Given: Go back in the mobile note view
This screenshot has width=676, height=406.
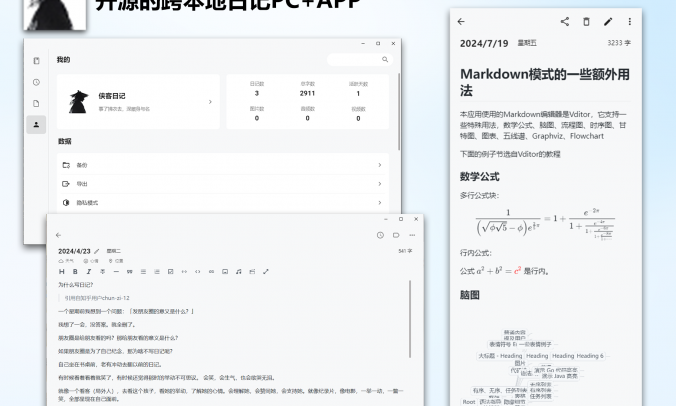Looking at the screenshot, I should (x=461, y=22).
